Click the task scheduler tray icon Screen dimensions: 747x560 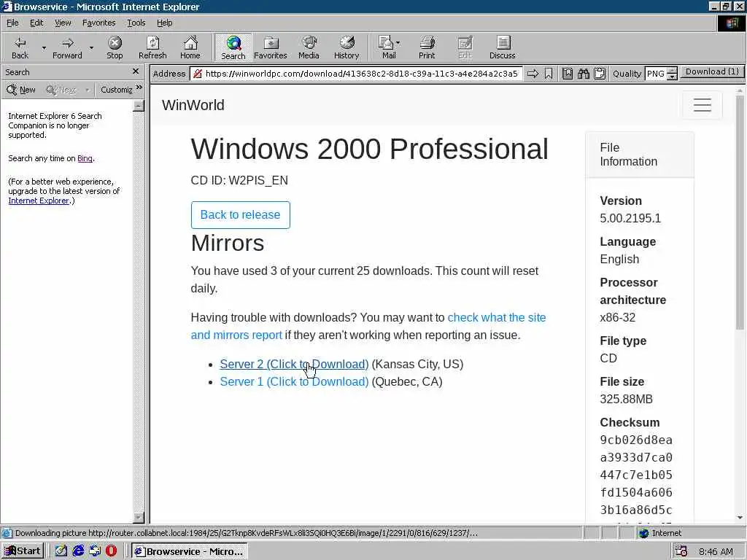pos(681,551)
